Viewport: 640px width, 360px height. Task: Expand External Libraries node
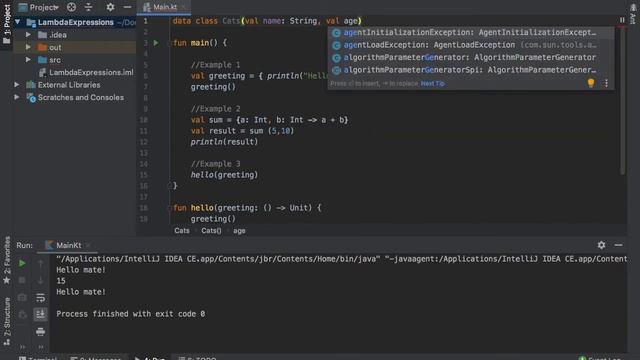[x=17, y=85]
